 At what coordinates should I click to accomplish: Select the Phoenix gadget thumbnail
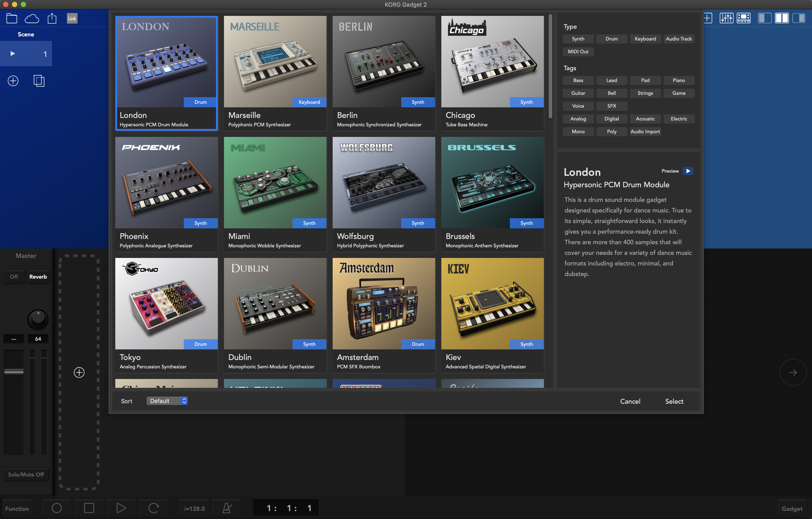pos(167,182)
